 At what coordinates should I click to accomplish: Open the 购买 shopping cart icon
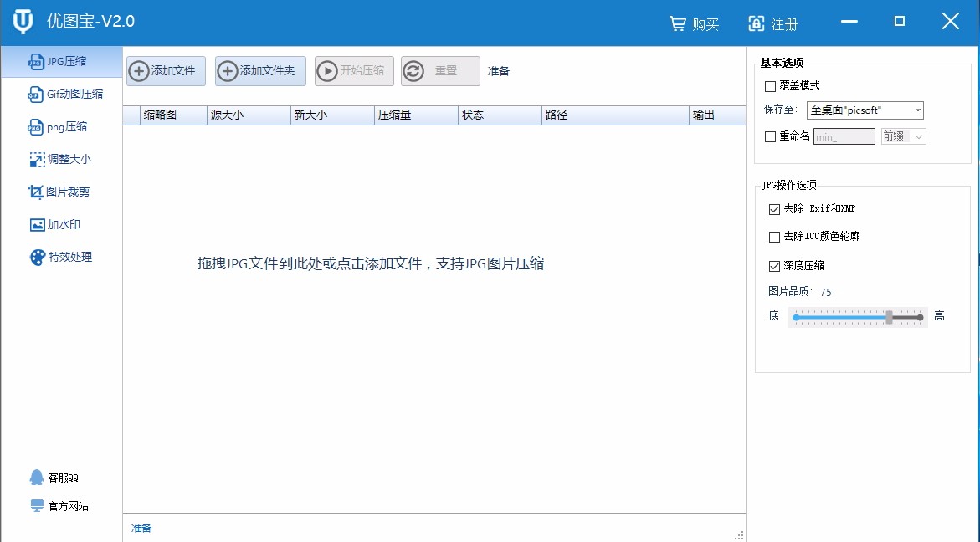click(x=678, y=23)
